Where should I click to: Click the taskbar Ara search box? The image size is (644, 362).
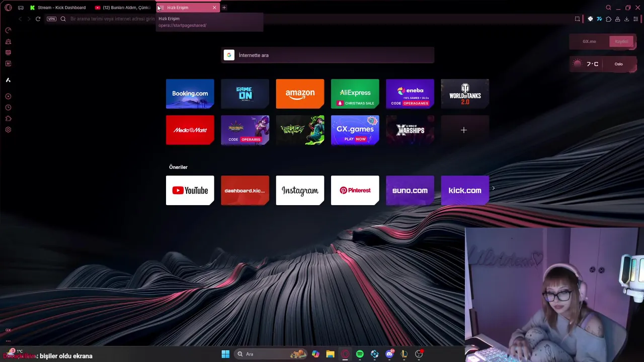(272, 354)
